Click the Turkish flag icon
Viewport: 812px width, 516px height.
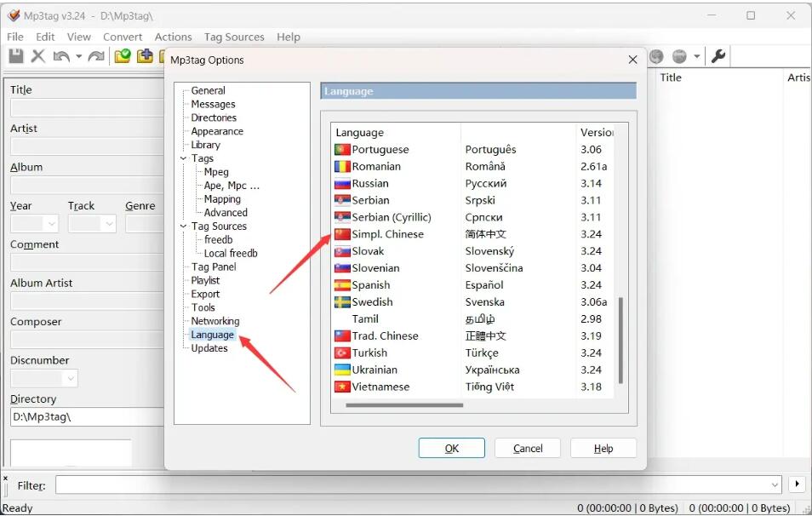pyautogui.click(x=342, y=353)
